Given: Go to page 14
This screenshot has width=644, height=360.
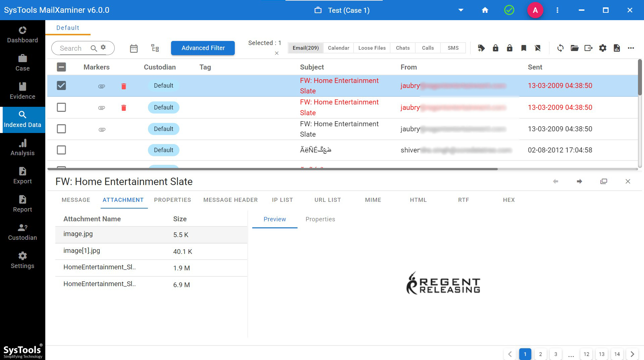Looking at the screenshot, I should 617,354.
